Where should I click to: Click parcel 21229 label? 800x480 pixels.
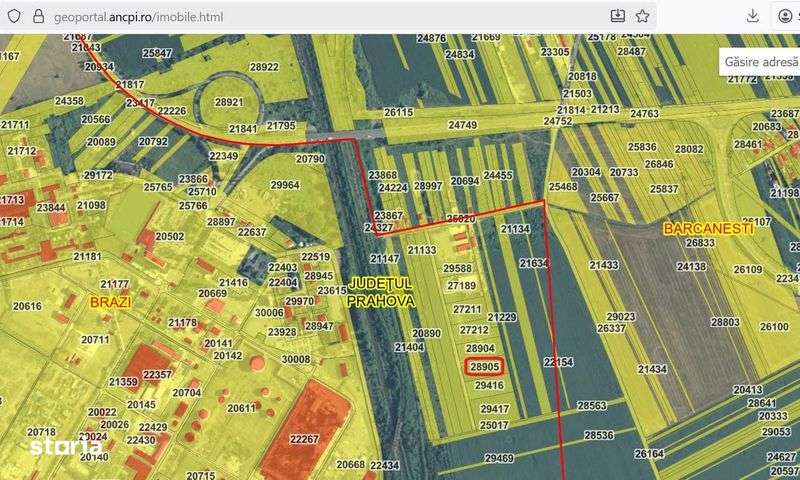tap(502, 317)
